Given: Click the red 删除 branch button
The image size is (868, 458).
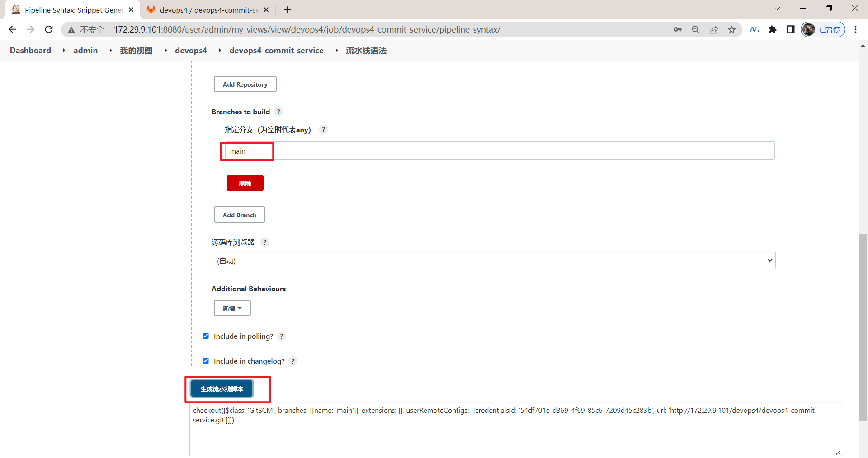Looking at the screenshot, I should [245, 183].
